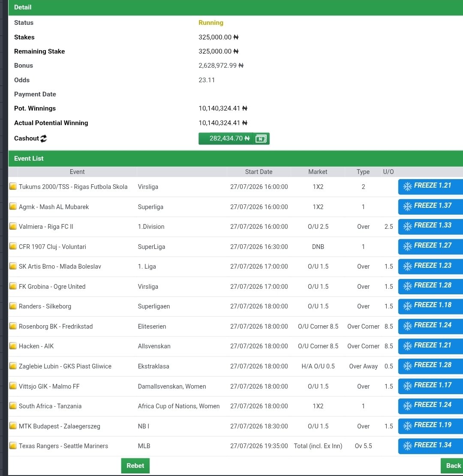463x476 pixels.
Task: Open folder icon for CFR 1907 Cluj row
Action: [13, 246]
